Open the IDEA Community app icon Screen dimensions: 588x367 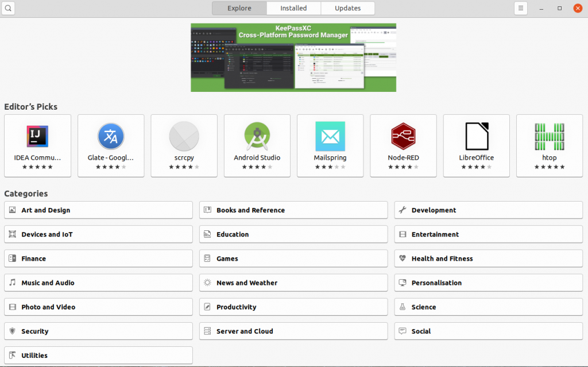pyautogui.click(x=37, y=136)
